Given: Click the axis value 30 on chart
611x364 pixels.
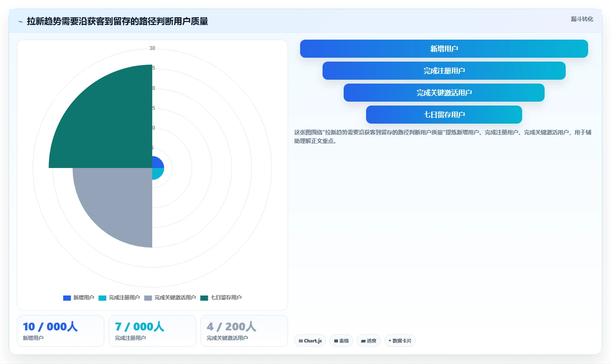Looking at the screenshot, I should coord(152,48).
